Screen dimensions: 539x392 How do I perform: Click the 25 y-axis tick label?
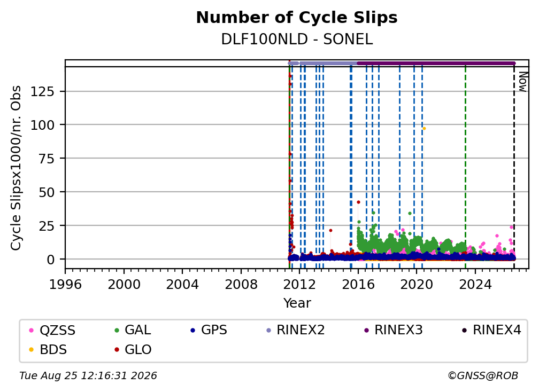coord(47,226)
